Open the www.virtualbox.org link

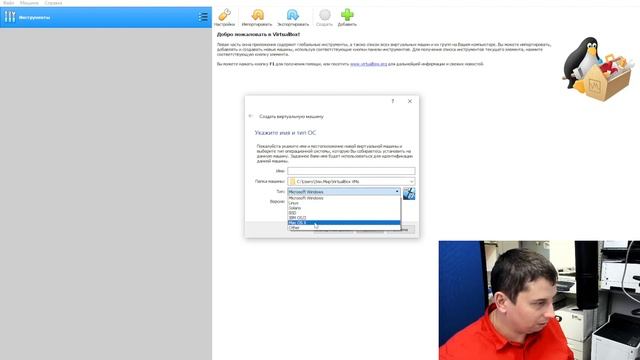pos(369,64)
